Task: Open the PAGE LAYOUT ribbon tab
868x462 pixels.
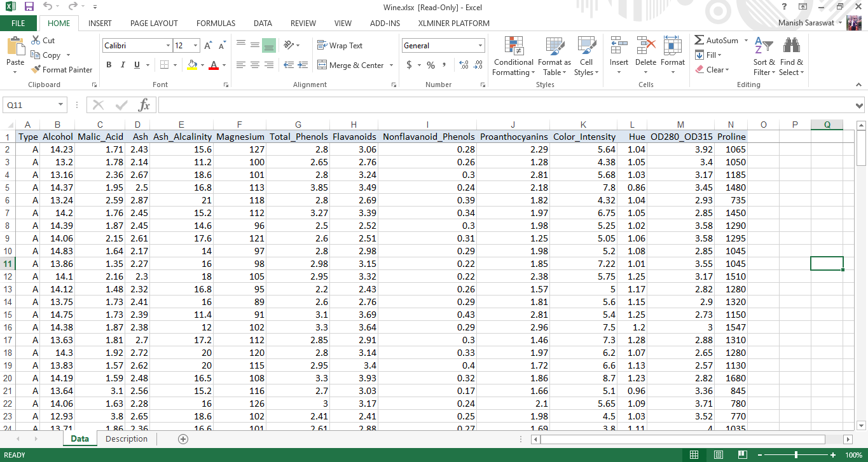Action: (154, 24)
